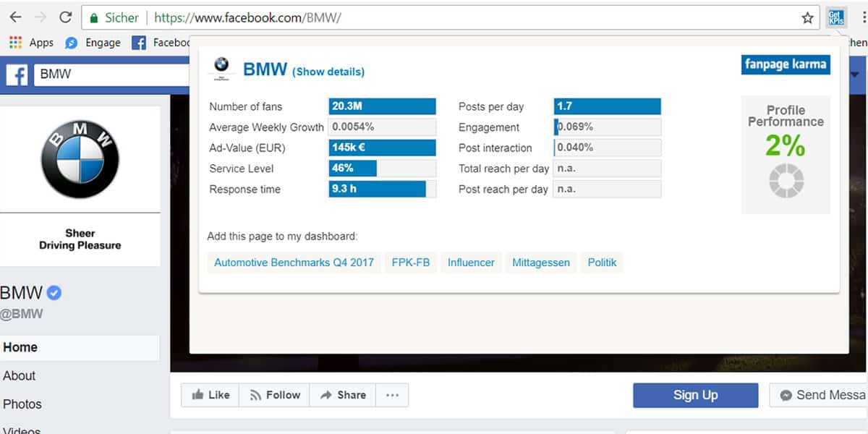Follow the BMW page
This screenshot has height=434, width=868.
click(x=274, y=395)
